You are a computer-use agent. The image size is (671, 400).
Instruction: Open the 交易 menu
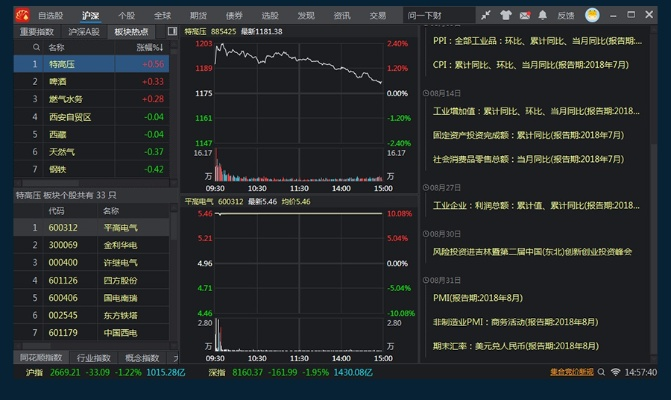click(x=378, y=16)
